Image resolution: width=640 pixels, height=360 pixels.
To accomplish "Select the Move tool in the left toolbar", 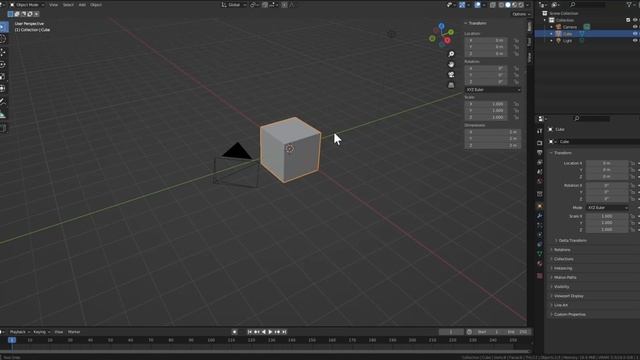I will click(3, 52).
